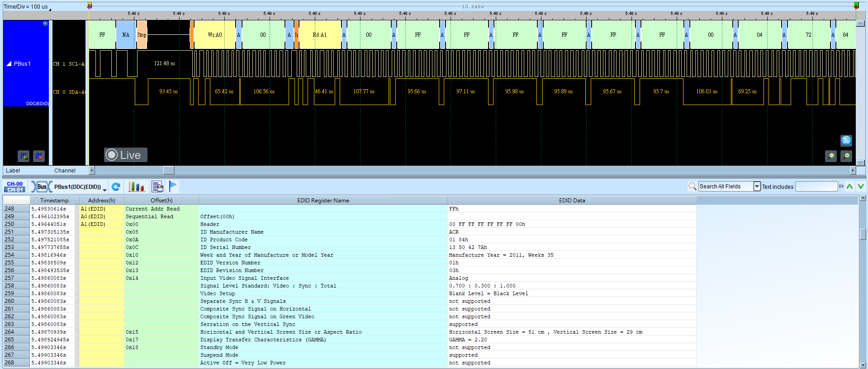
Task: Click CH 1 SCL channel label
Action: pos(69,64)
